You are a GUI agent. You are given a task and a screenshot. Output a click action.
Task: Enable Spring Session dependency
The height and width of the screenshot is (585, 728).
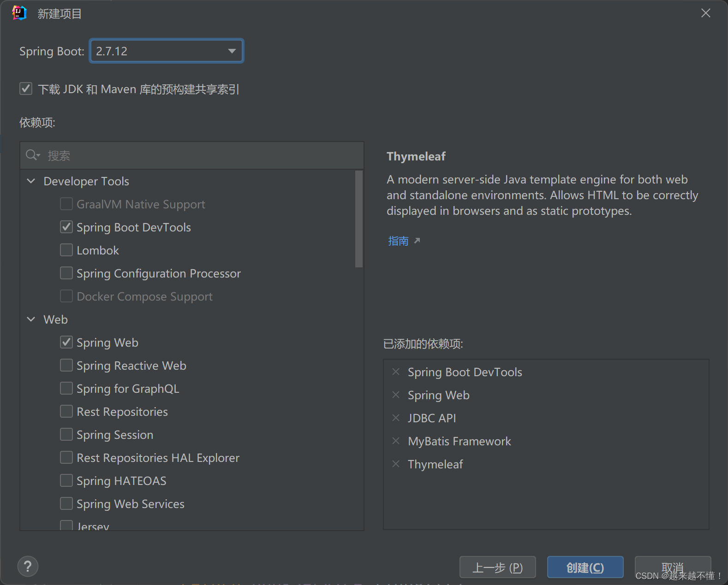66,434
